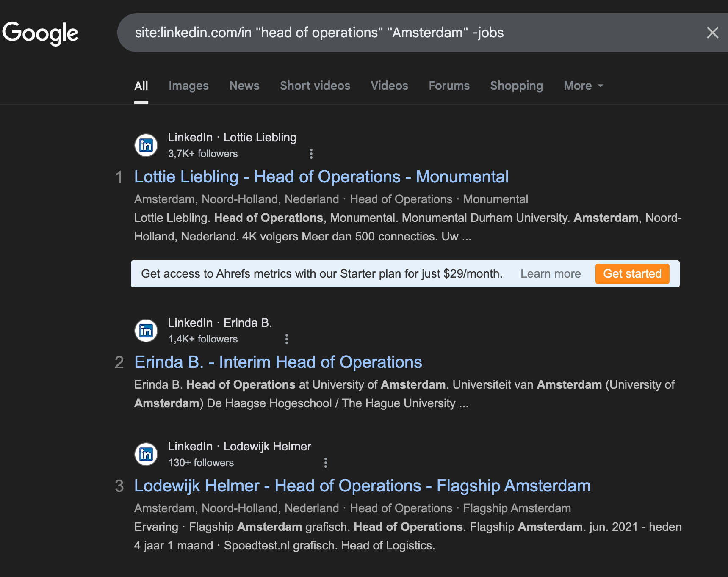This screenshot has width=728, height=577.
Task: Switch to the Videos tab
Action: pyautogui.click(x=389, y=86)
